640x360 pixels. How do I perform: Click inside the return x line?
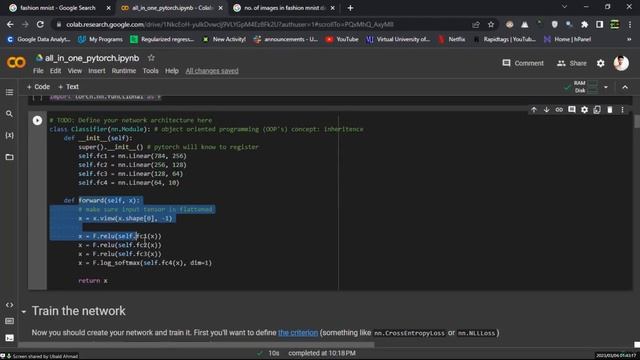tap(93, 280)
